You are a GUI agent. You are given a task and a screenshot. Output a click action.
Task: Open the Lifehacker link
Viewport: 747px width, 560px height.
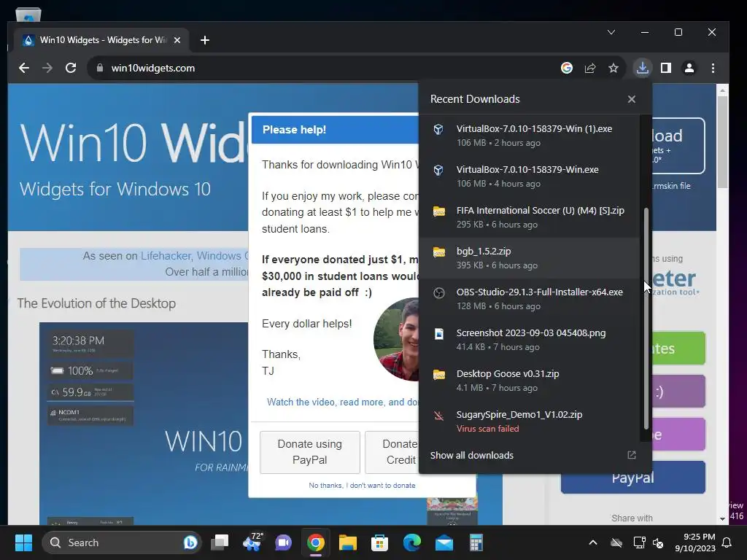(166, 256)
